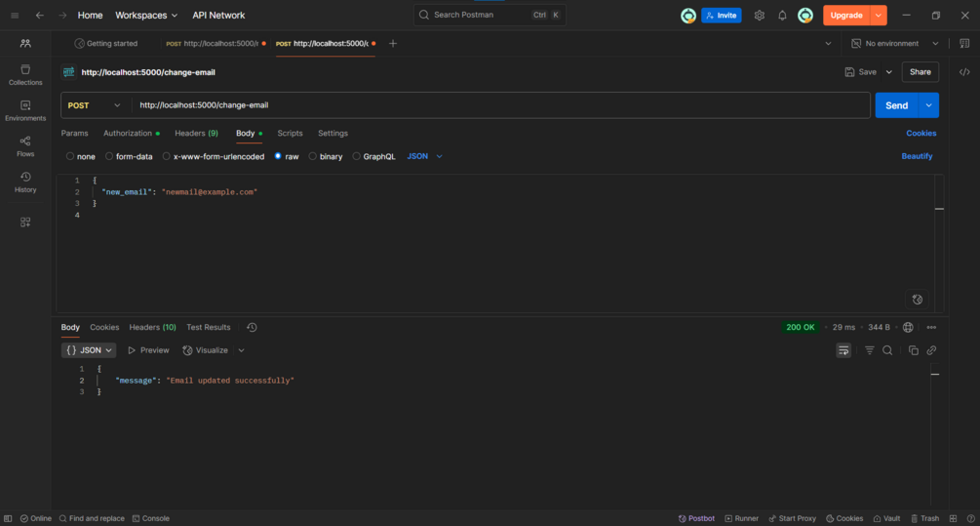The width and height of the screenshot is (980, 526).
Task: Open the hamburger menu icon
Action: [15, 15]
